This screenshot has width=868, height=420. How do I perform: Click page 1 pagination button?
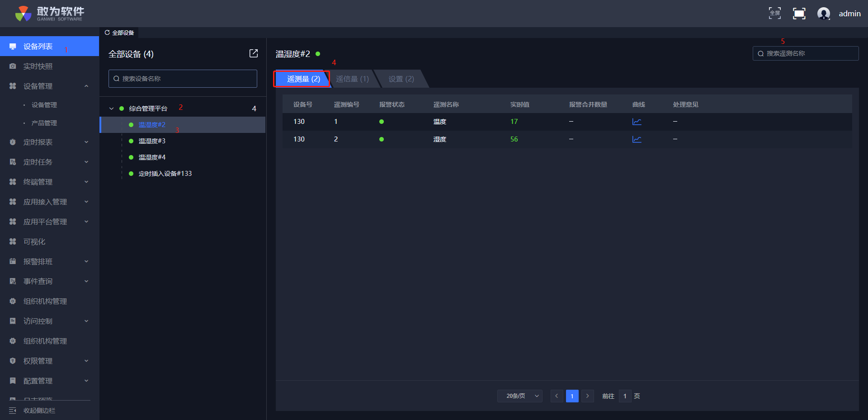click(572, 396)
